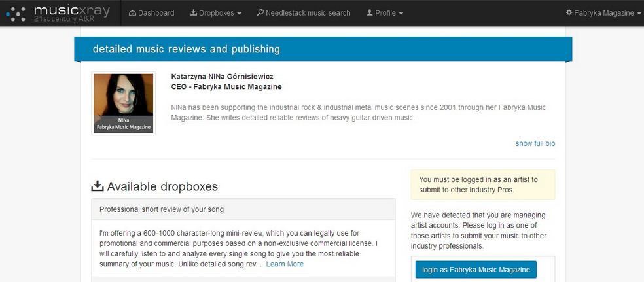The height and width of the screenshot is (282, 644).
Task: Open Needlestack music search page
Action: tap(304, 13)
